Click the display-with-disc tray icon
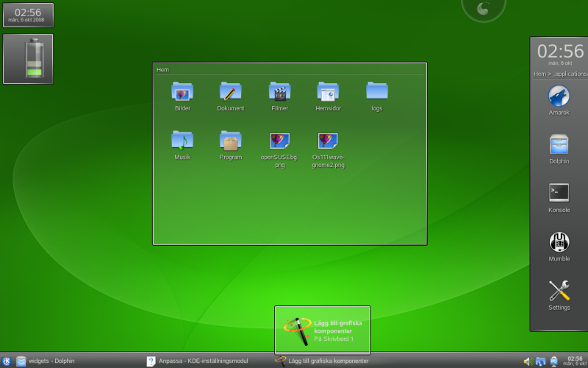 point(553,361)
